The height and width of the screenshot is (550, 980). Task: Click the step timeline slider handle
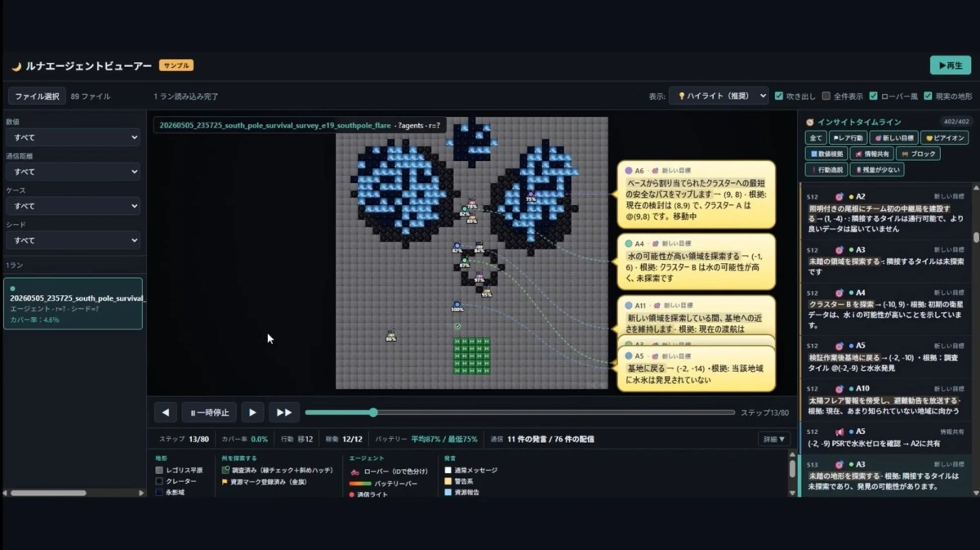click(373, 413)
